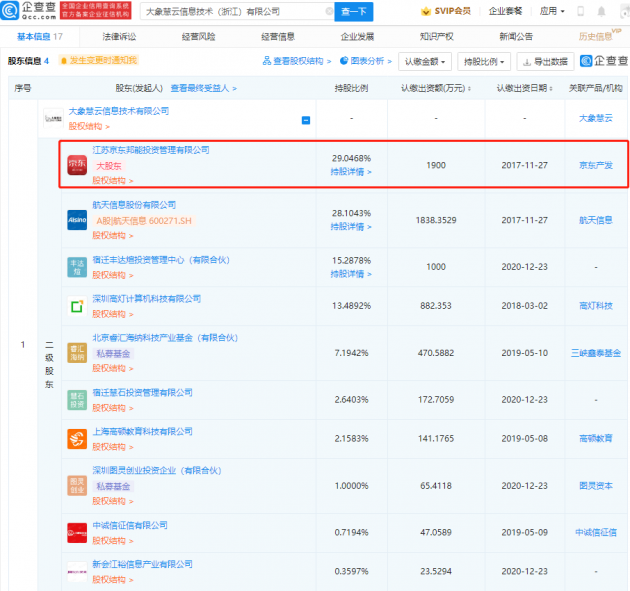630x591 pixels.
Task: Click SVIP会员 in header
Action: point(452,11)
